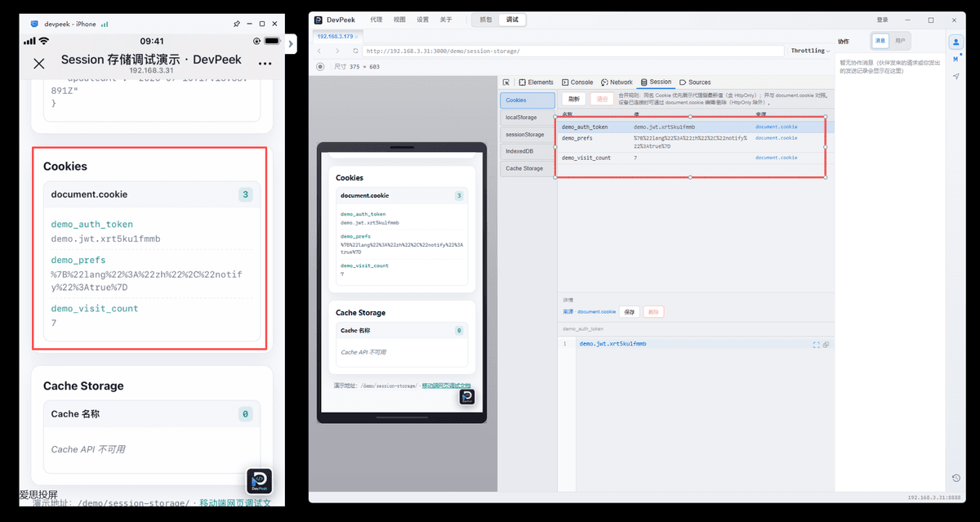Click the pin icon in iPhone window title bar
This screenshot has height=522, width=980.
pos(237,24)
